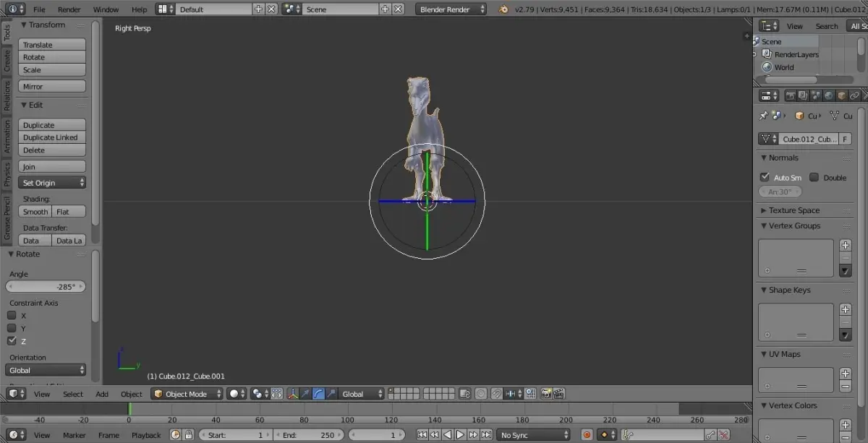Open the Select menu in 3D view header
The image size is (868, 443).
click(72, 394)
